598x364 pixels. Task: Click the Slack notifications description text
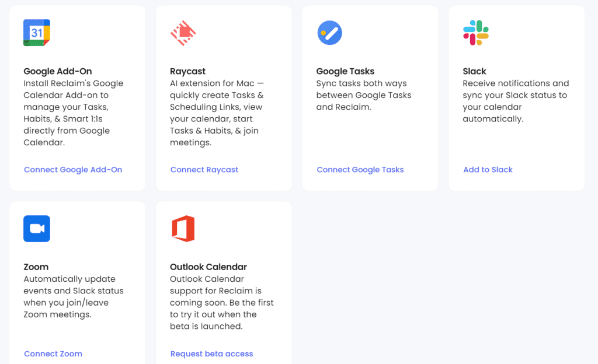click(515, 101)
